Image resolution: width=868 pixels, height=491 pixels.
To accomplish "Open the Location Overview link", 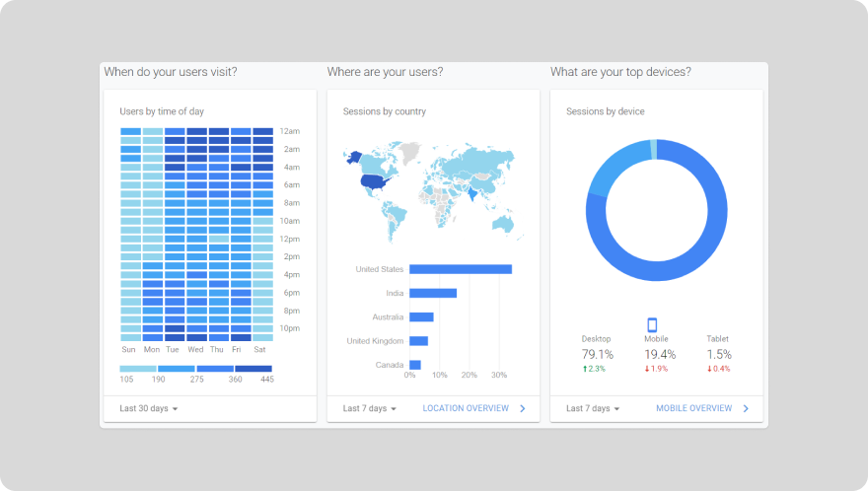I will (466, 408).
